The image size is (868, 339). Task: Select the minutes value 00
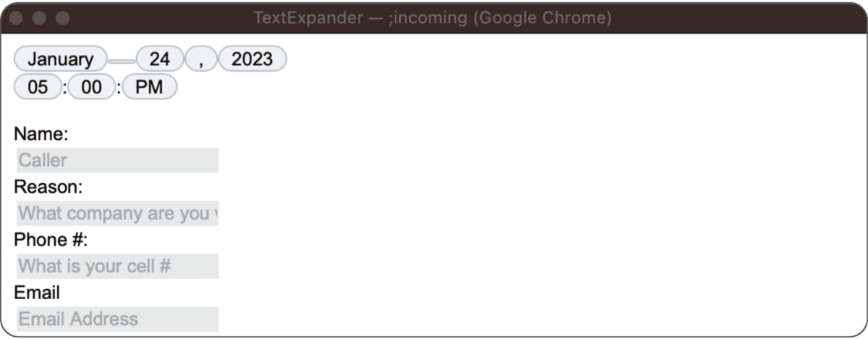tap(92, 88)
